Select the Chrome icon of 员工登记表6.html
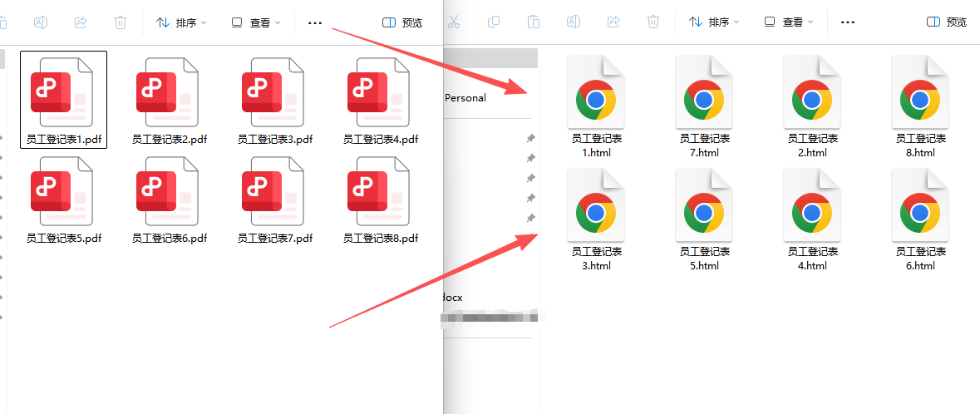This screenshot has width=980, height=414. pos(920,205)
